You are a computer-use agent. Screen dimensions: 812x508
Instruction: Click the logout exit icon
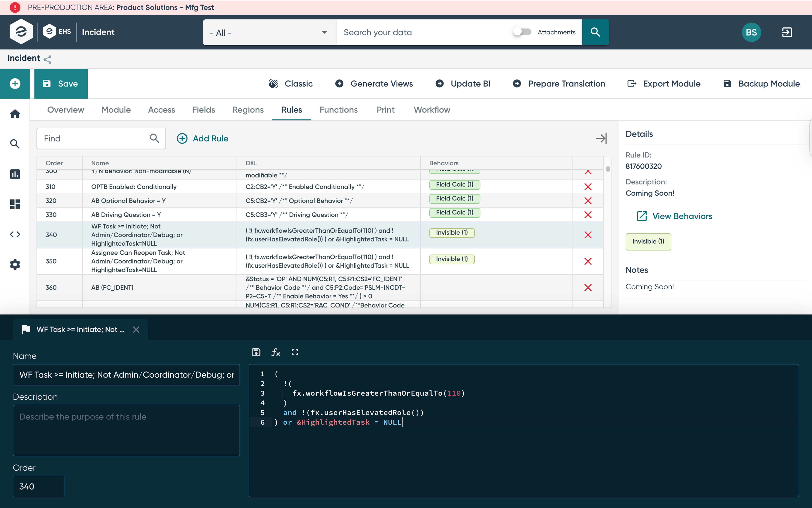(787, 32)
